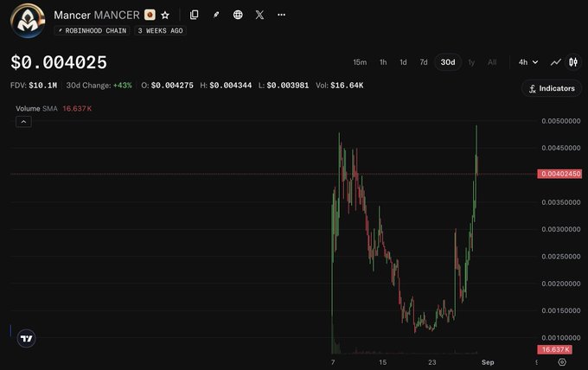
Task: Click the pen icon next to copy
Action: 216,15
